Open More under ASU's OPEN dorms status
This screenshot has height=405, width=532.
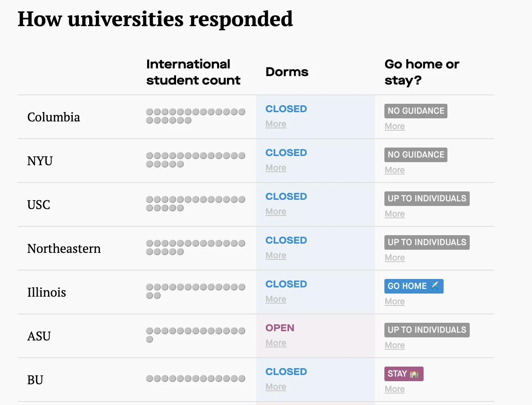click(276, 343)
